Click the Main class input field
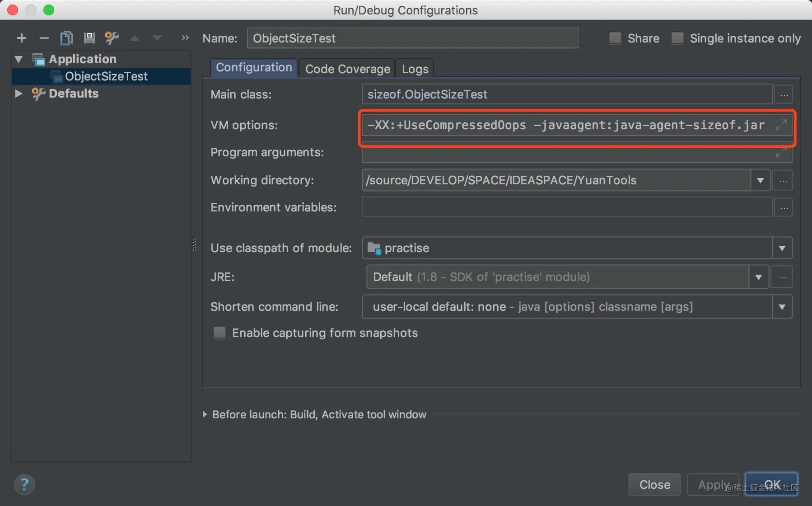812x506 pixels. 567,94
